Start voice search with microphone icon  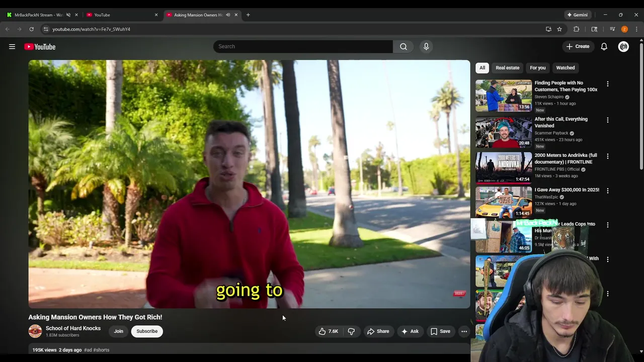point(426,46)
